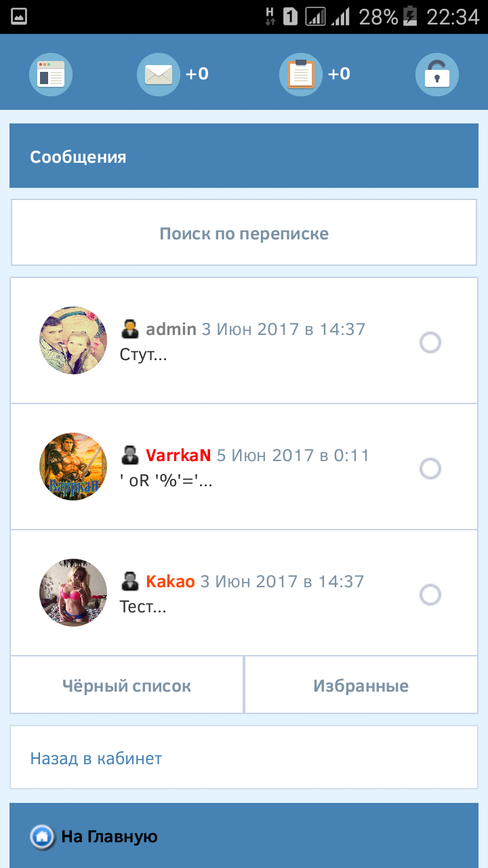Open the news feed page icon
The width and height of the screenshot is (488, 868).
tap(51, 74)
